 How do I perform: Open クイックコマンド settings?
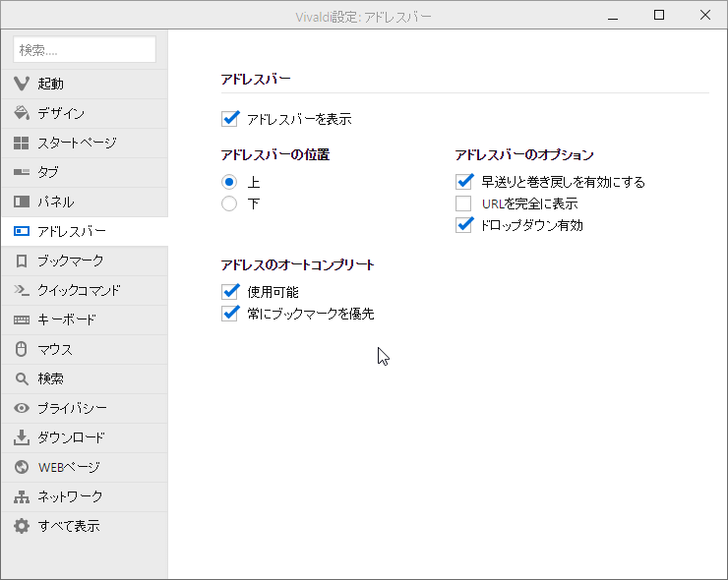pyautogui.click(x=85, y=290)
